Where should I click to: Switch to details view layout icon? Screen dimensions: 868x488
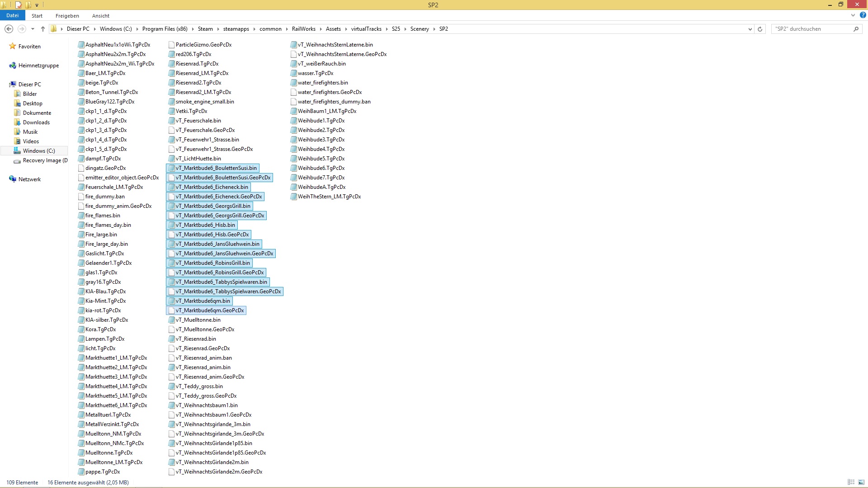coord(851,482)
